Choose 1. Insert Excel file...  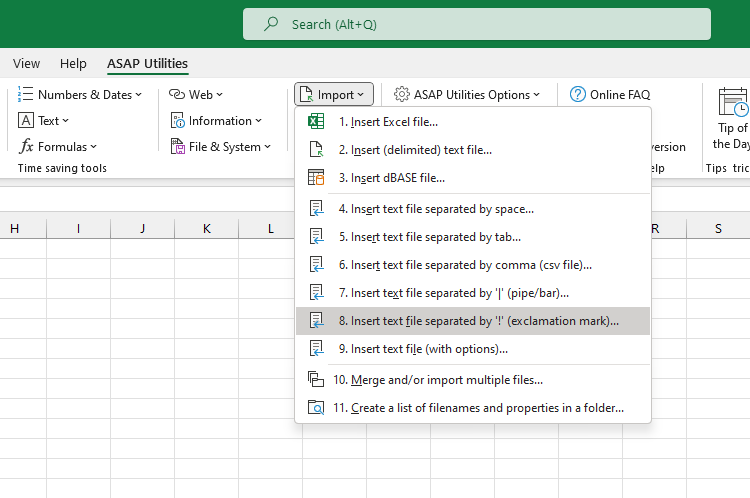(473, 122)
